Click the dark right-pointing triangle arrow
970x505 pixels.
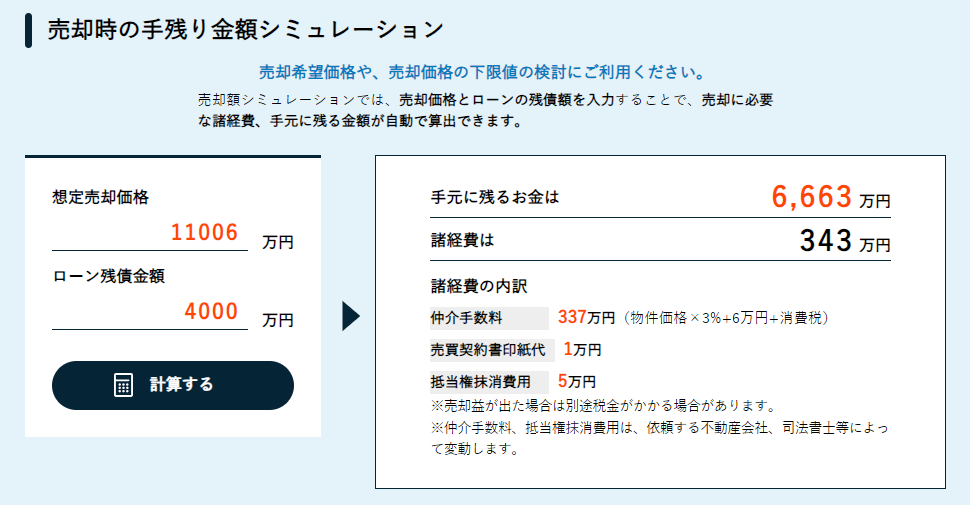351,316
